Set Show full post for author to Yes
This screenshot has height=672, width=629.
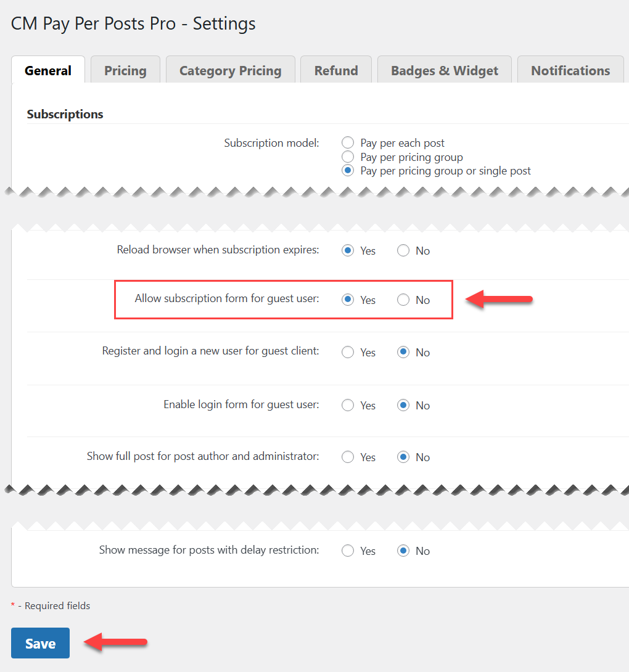pyautogui.click(x=348, y=457)
